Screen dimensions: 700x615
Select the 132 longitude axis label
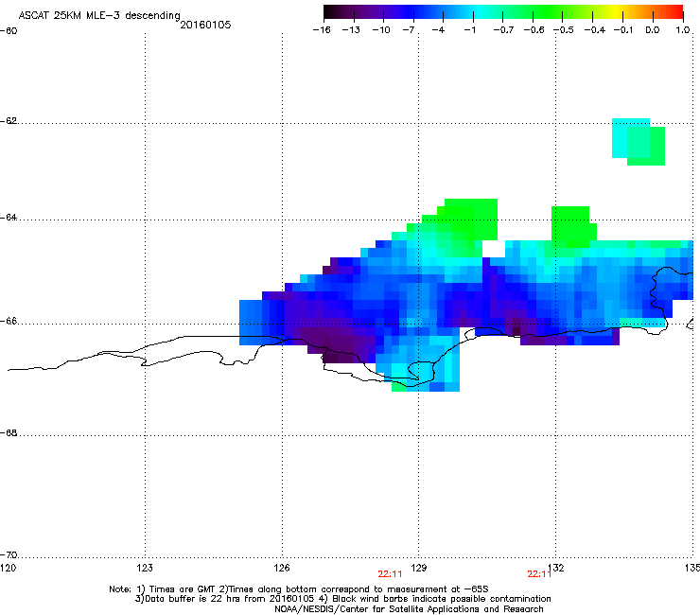tap(556, 568)
